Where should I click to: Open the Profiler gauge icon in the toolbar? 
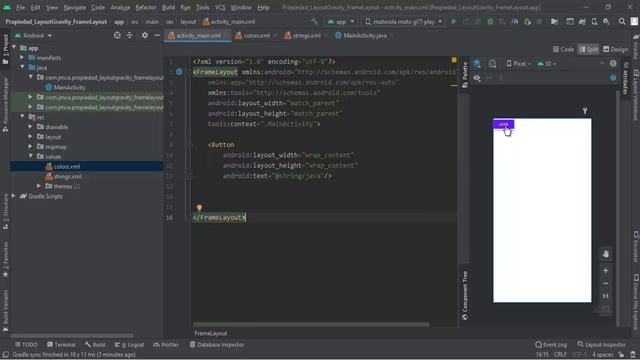coord(515,22)
